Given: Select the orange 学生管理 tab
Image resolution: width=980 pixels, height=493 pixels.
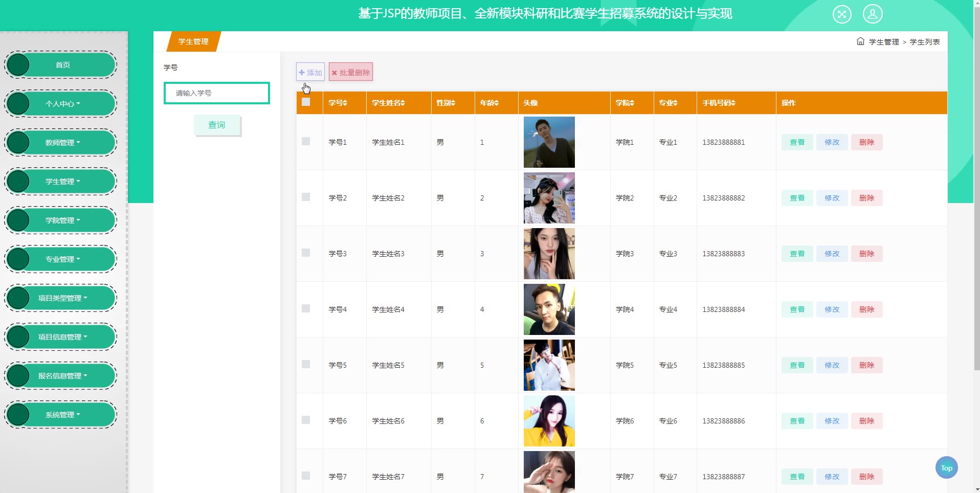Looking at the screenshot, I should tap(193, 41).
